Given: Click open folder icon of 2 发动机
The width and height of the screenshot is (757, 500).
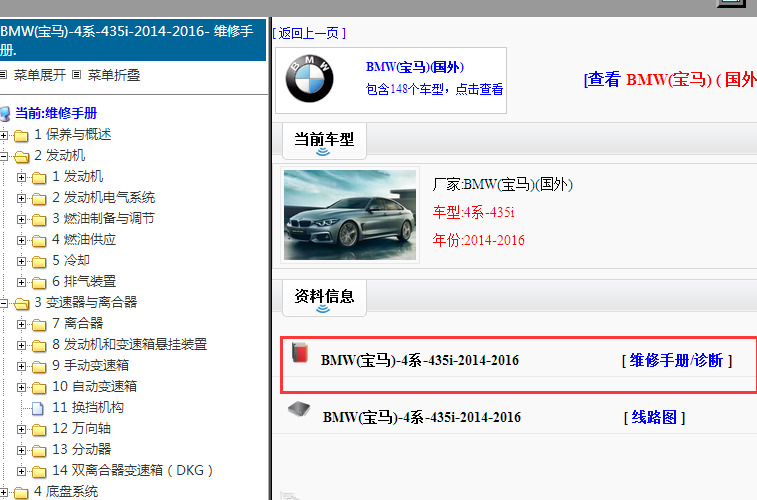Looking at the screenshot, I should [x=21, y=156].
